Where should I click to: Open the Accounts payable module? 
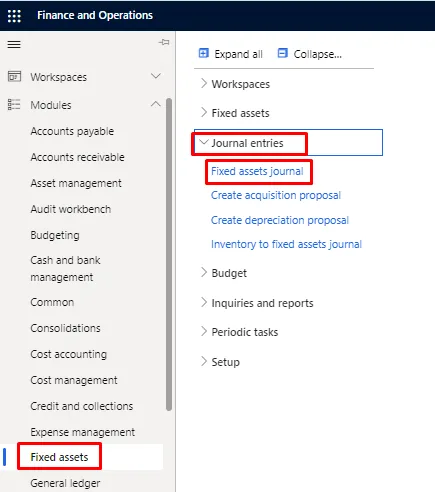pyautogui.click(x=72, y=131)
